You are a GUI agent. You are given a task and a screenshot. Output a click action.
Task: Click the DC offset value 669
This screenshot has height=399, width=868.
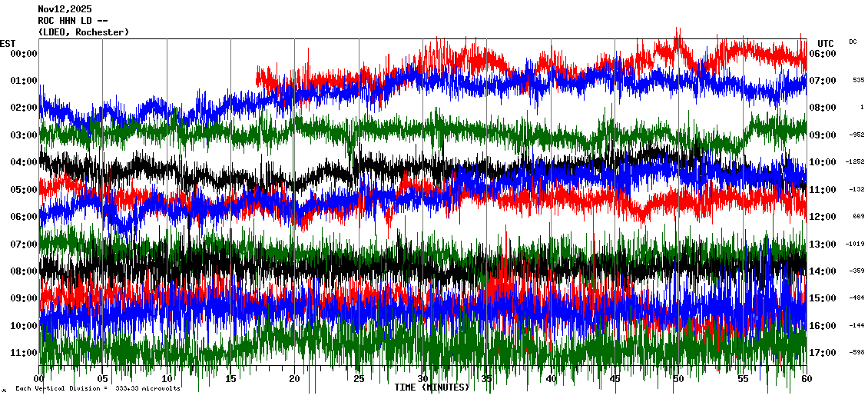tap(858, 217)
